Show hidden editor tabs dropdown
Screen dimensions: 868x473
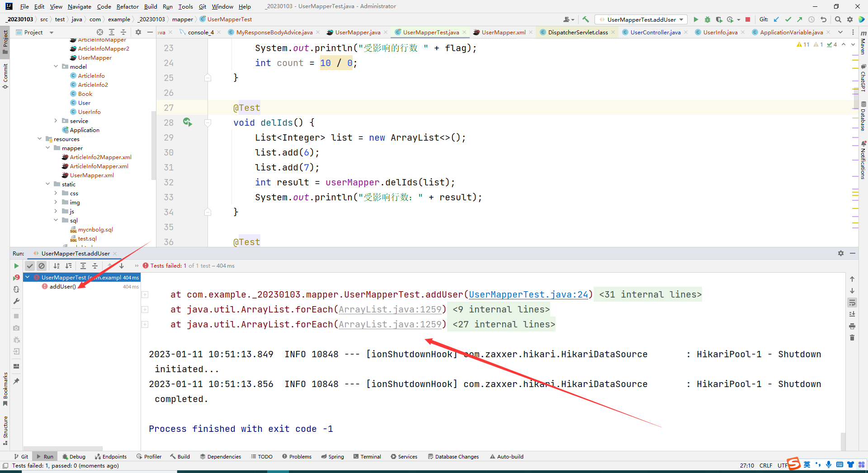pyautogui.click(x=840, y=32)
